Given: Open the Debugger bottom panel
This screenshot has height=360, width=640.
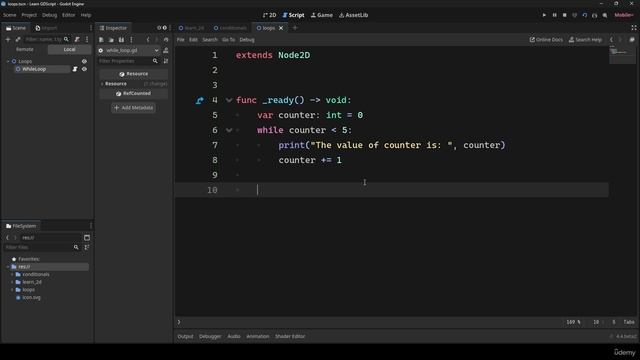Looking at the screenshot, I should tap(210, 336).
